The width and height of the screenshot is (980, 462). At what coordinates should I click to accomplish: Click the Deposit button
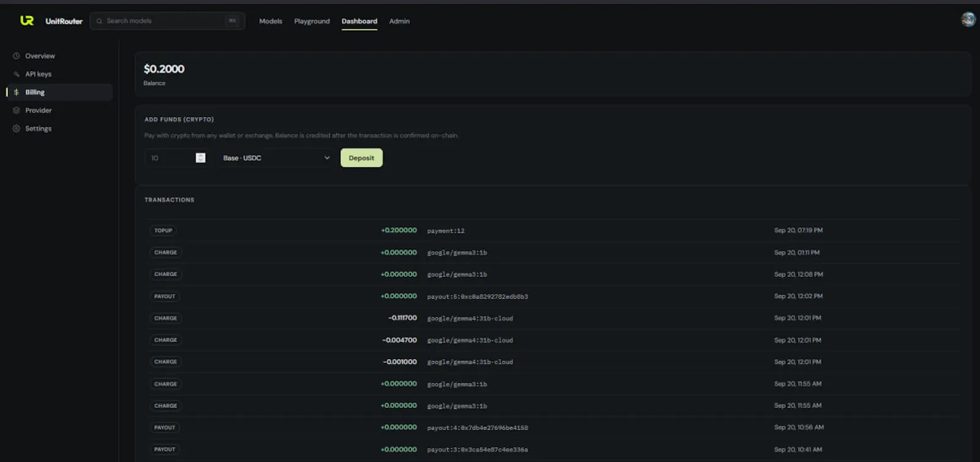(x=361, y=158)
